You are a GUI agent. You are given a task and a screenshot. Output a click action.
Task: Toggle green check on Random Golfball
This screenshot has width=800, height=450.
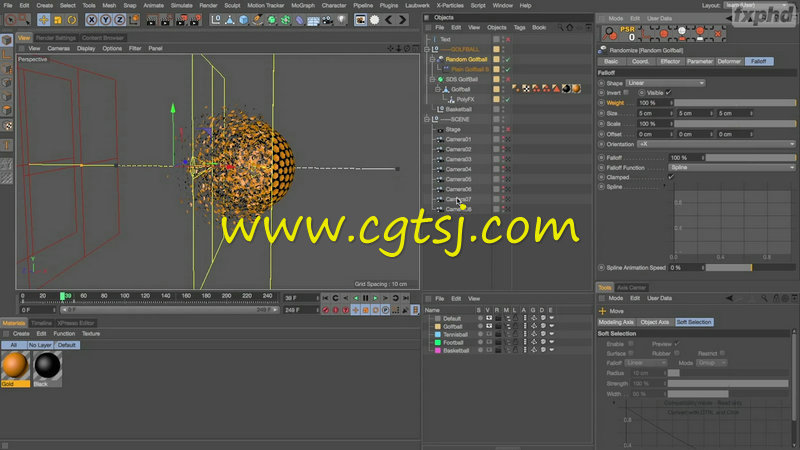[508, 60]
